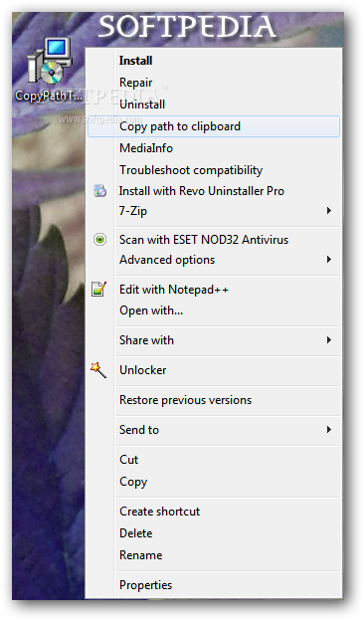Click the Unlocker wand icon

pyautogui.click(x=98, y=369)
